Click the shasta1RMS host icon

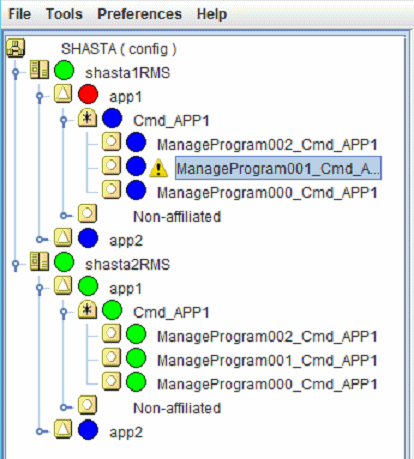pyautogui.click(x=39, y=70)
